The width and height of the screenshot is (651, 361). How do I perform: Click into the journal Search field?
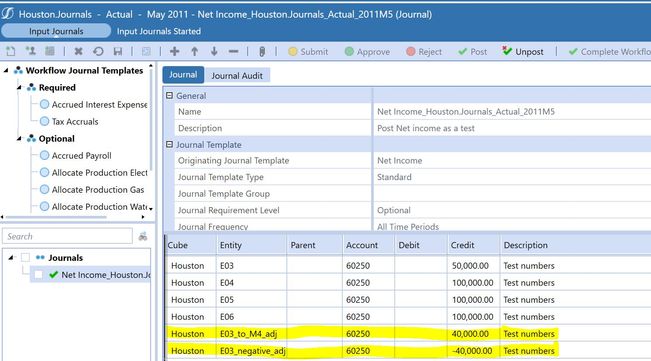[67, 236]
